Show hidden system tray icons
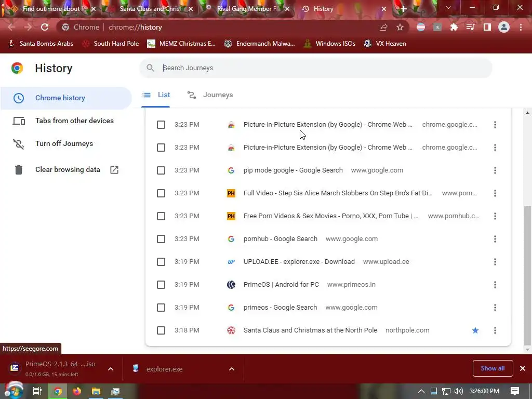Image resolution: width=532 pixels, height=399 pixels. (421, 391)
